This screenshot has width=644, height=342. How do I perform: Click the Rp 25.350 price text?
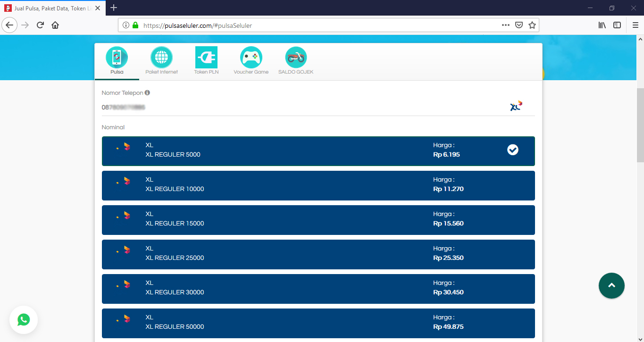[x=448, y=258]
